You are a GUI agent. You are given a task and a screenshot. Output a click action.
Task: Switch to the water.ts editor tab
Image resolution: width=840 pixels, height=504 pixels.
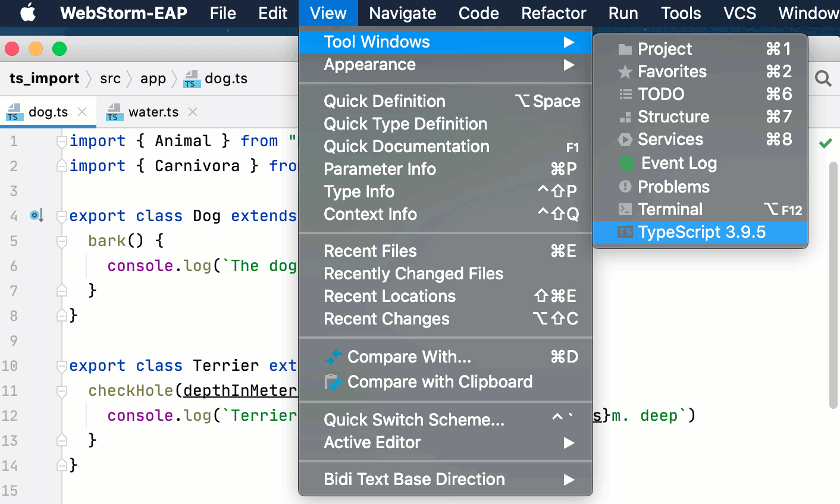(153, 112)
